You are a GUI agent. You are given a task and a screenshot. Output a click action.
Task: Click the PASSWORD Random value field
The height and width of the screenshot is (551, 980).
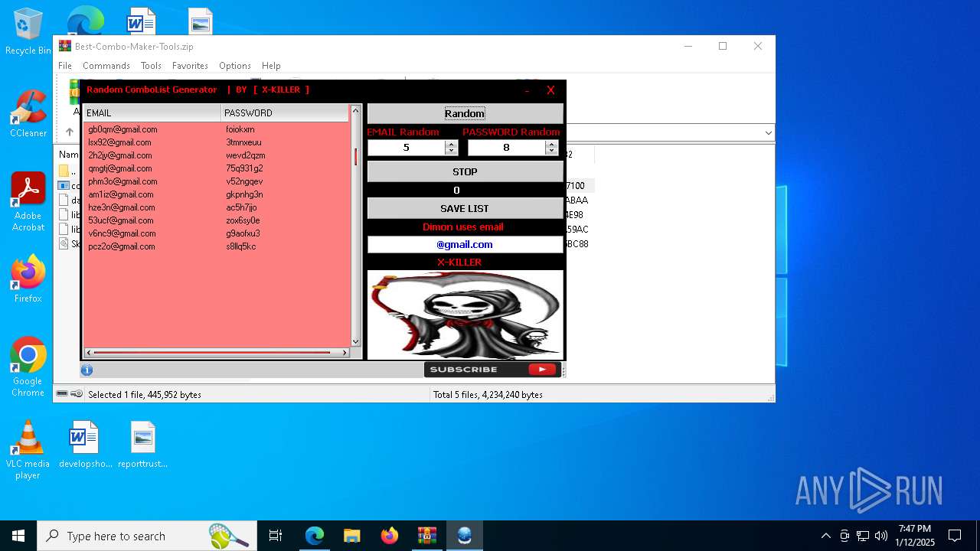506,148
